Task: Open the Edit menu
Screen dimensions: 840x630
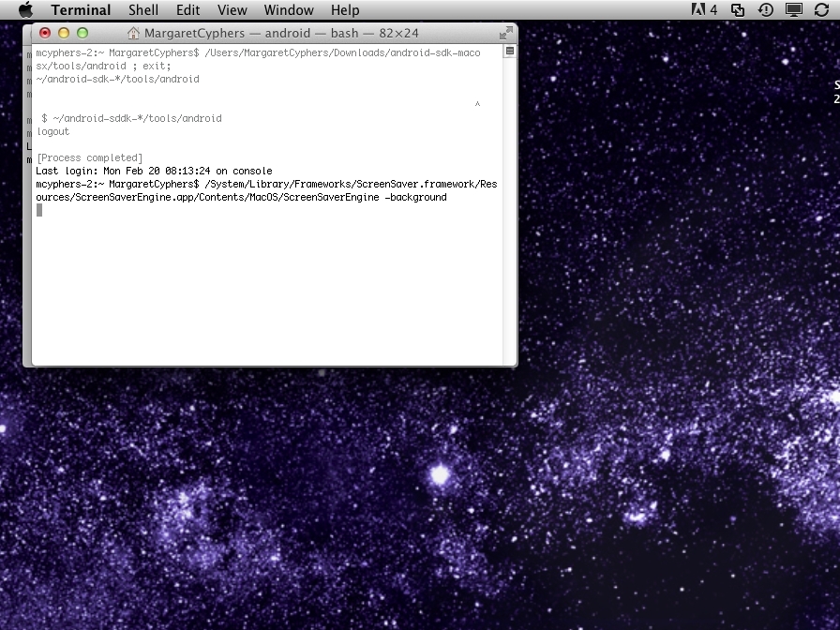Action: coord(188,9)
